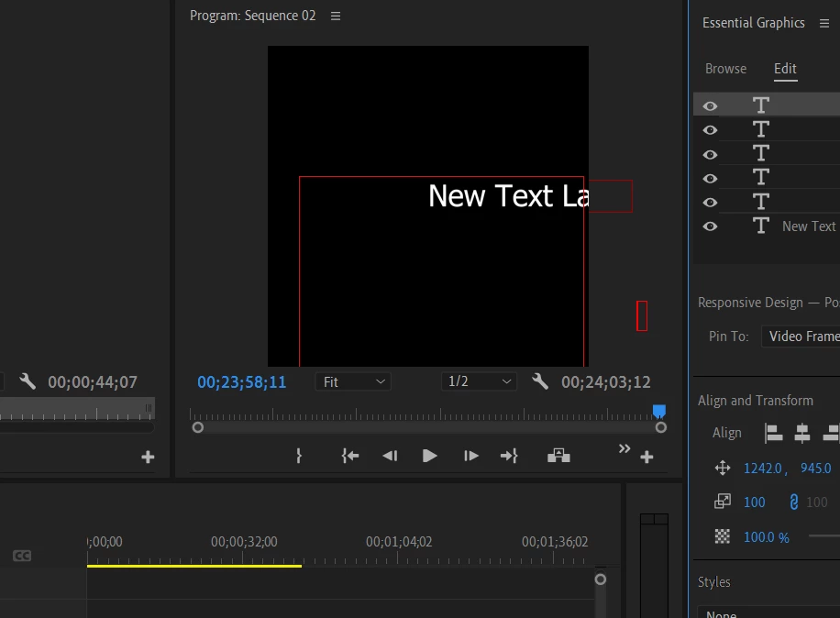Image resolution: width=840 pixels, height=618 pixels.
Task: Open the Styles dropdown showing None
Action: point(768,613)
